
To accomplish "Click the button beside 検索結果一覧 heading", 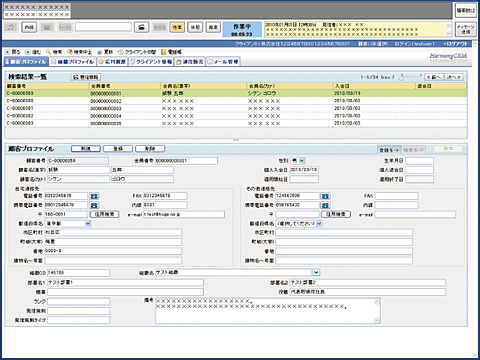I will [x=86, y=77].
